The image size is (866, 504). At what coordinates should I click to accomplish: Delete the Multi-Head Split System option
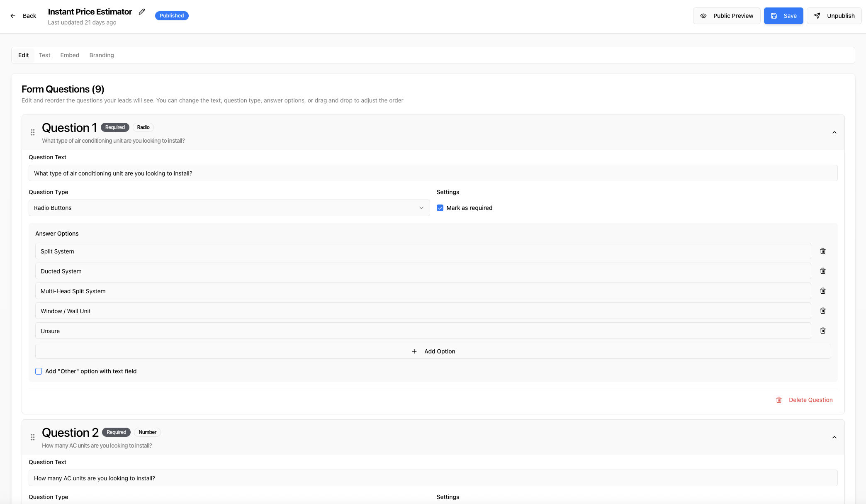pyautogui.click(x=823, y=291)
